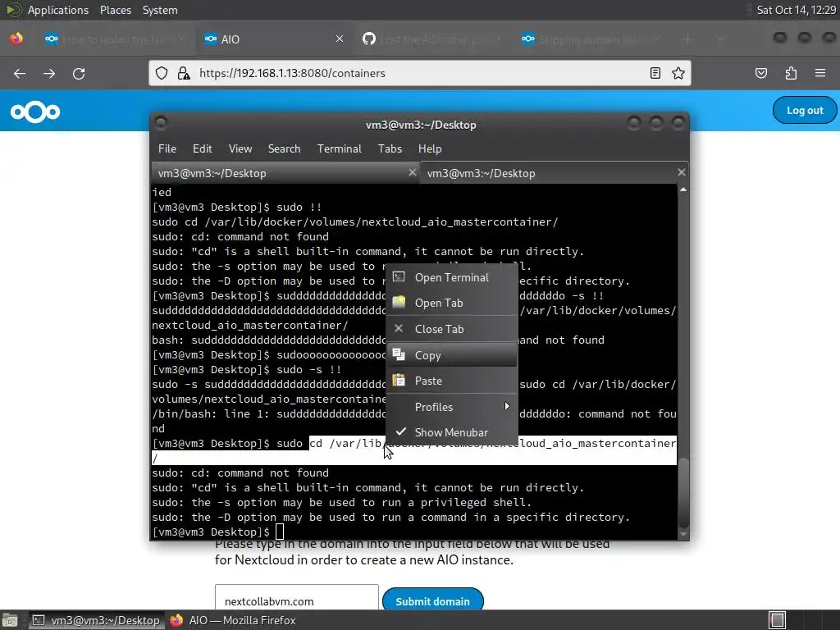Switch to the first Nextcloud browser tab
Screen dimensions: 840x630
(x=115, y=39)
